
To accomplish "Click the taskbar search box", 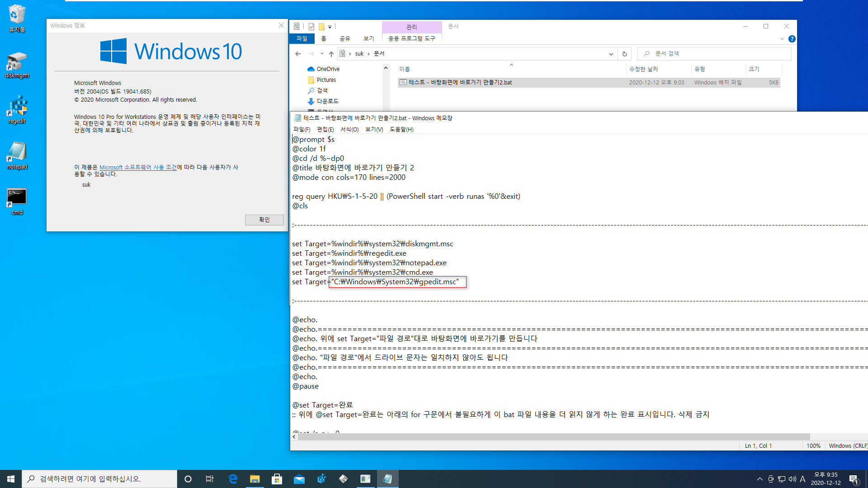I will 99,479.
